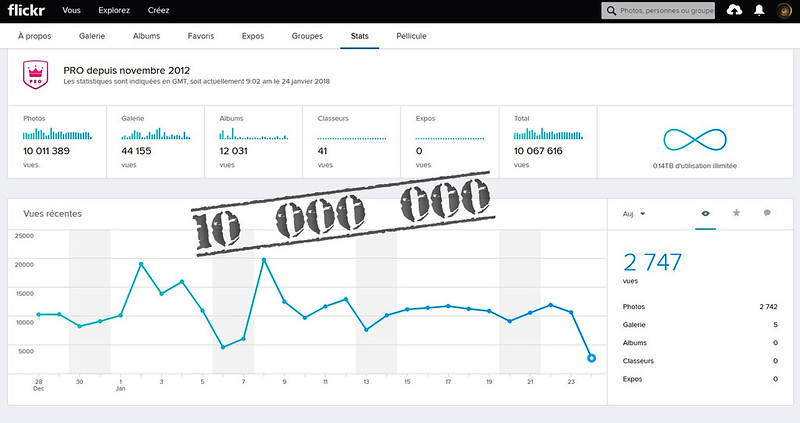Switch to the Favoris tab
The width and height of the screenshot is (800, 423).
201,36
